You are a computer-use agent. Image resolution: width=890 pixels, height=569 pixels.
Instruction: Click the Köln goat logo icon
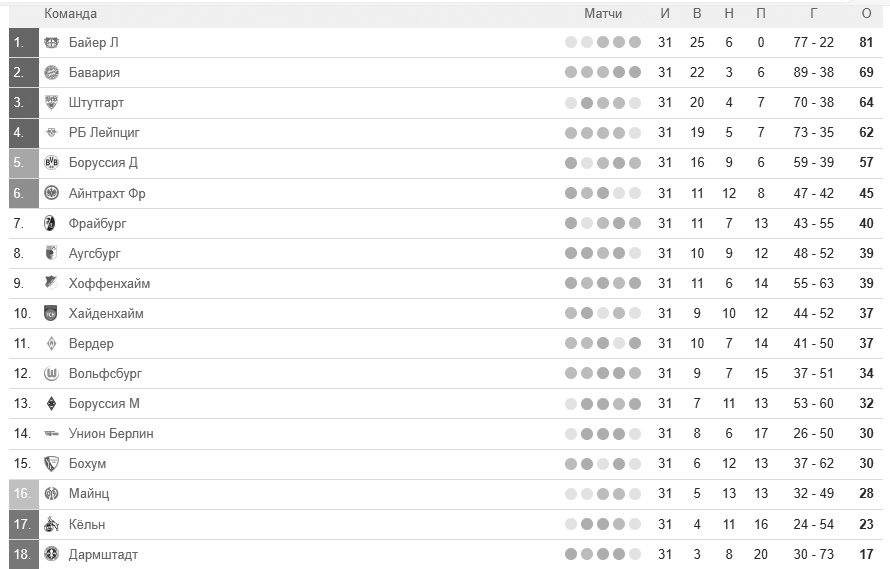(51, 524)
